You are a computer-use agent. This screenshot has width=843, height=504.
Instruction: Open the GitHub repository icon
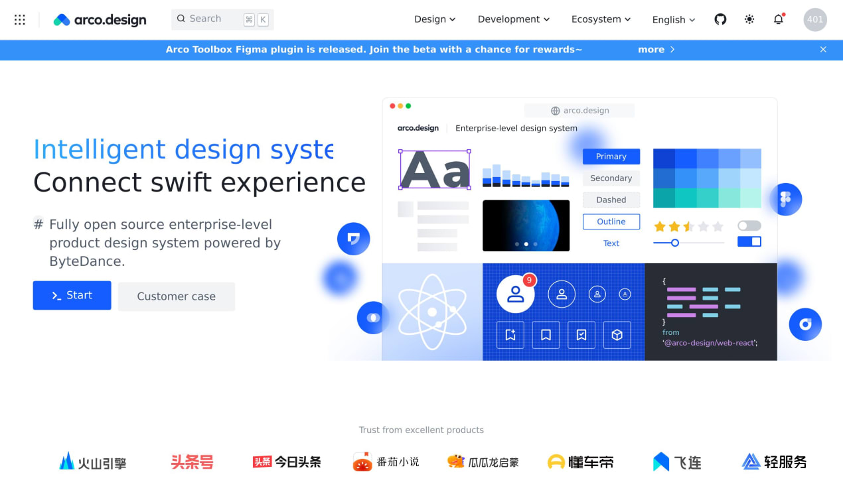pos(720,19)
